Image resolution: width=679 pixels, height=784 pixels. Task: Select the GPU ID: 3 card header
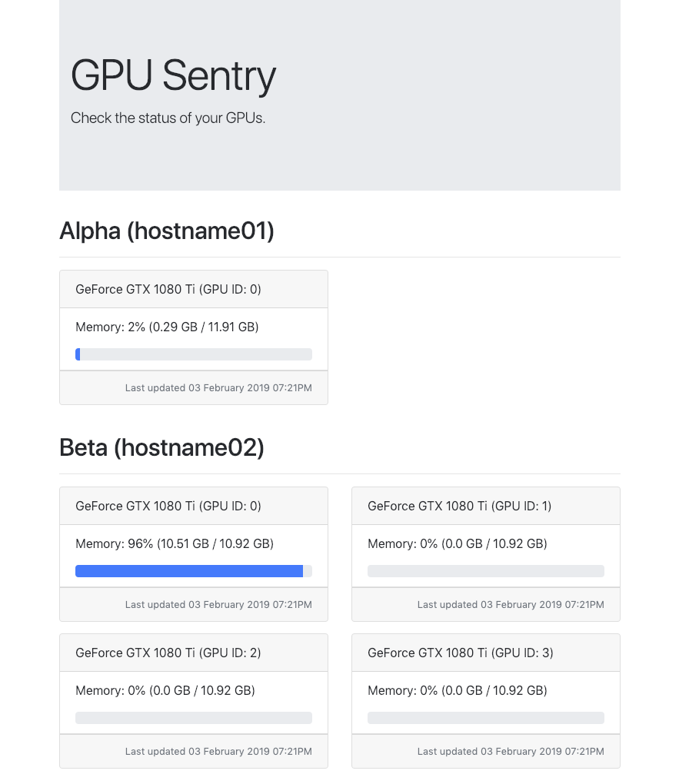tap(486, 653)
